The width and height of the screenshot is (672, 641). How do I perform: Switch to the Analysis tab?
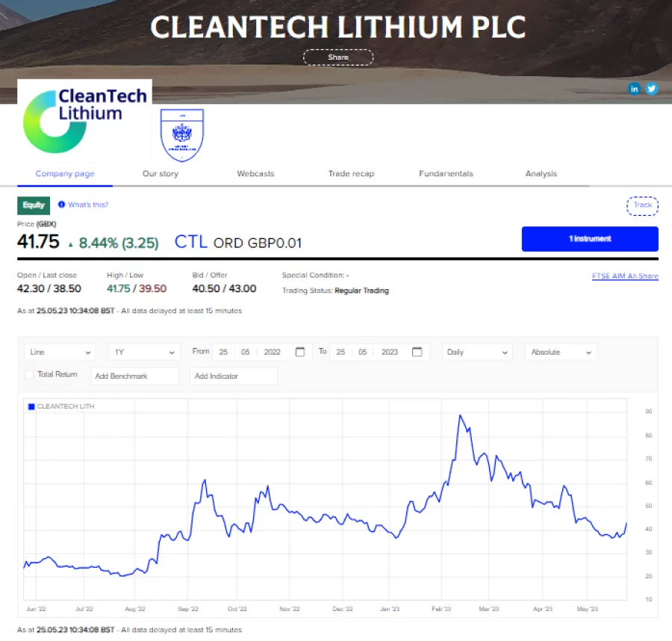pos(541,173)
